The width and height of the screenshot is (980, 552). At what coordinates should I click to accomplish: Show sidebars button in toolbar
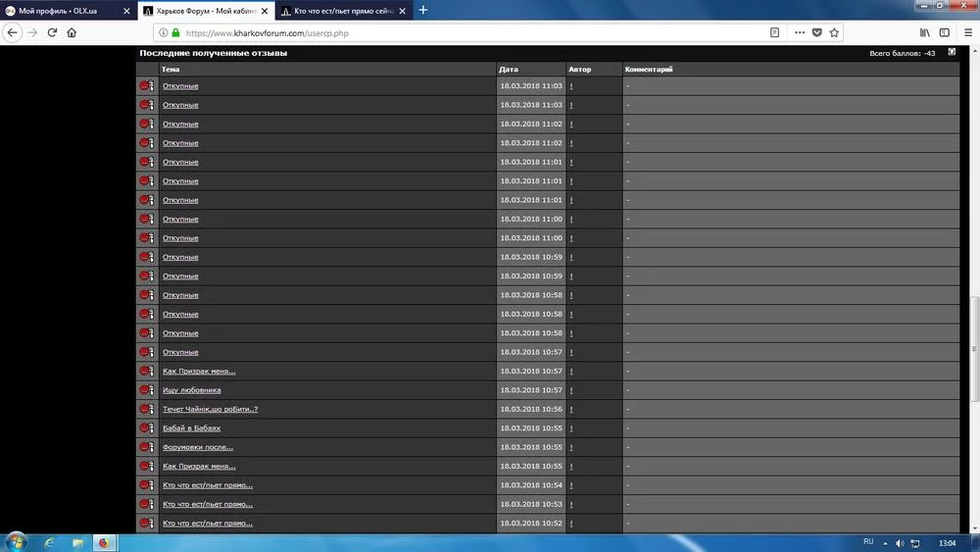945,32
